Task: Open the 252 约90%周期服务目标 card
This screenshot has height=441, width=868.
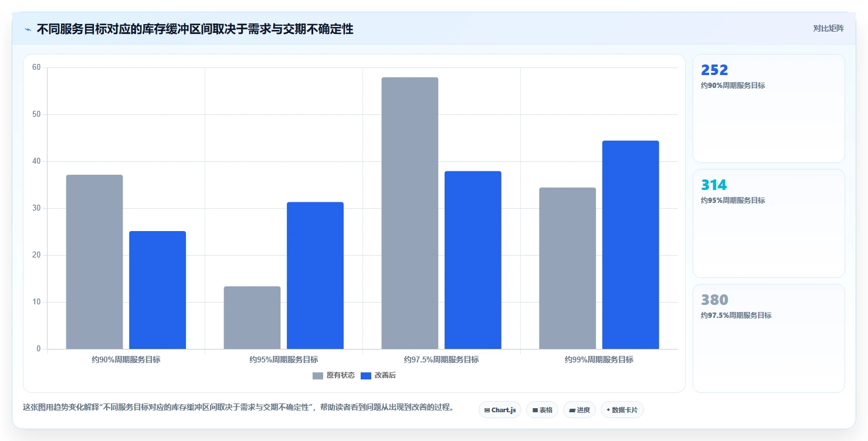Action: (768, 108)
